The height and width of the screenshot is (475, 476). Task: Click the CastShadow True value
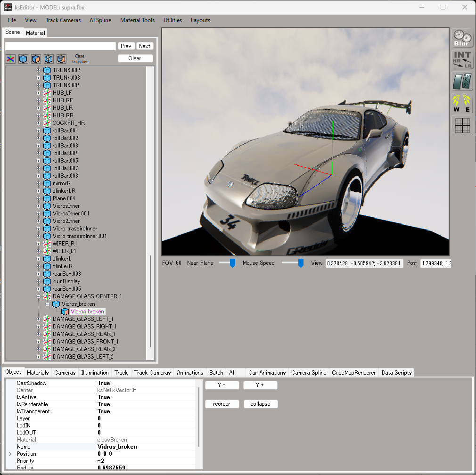click(104, 383)
